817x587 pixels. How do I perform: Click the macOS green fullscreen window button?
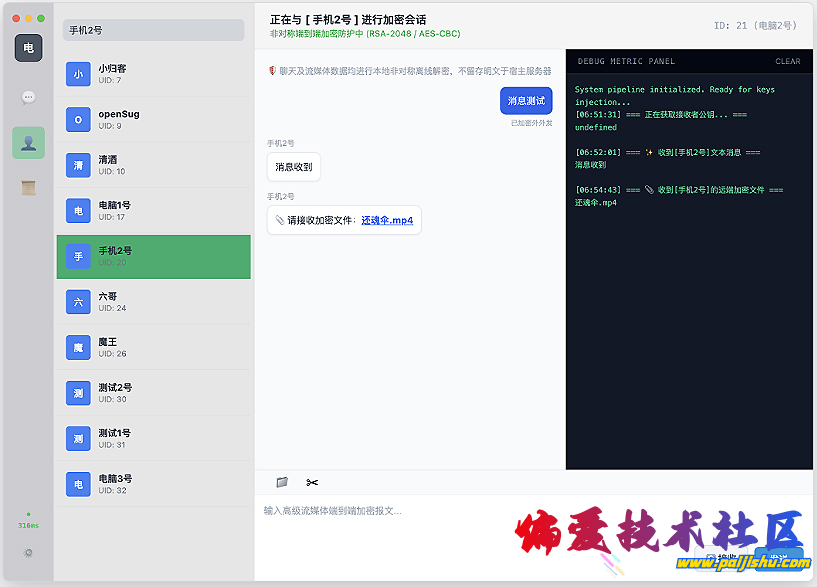pyautogui.click(x=41, y=18)
